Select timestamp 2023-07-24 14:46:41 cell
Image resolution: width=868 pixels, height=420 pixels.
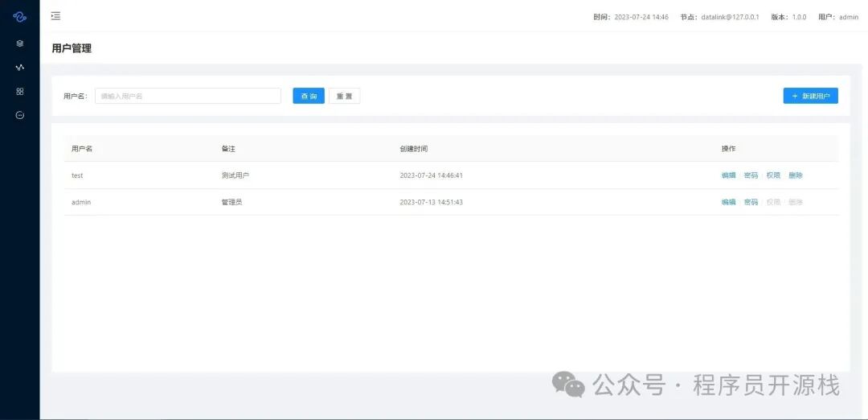[x=432, y=175]
